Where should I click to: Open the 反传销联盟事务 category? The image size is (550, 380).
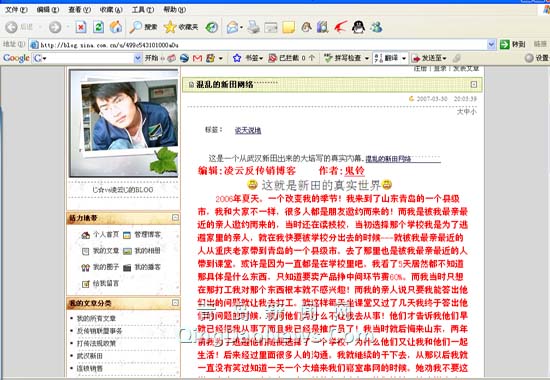99,331
